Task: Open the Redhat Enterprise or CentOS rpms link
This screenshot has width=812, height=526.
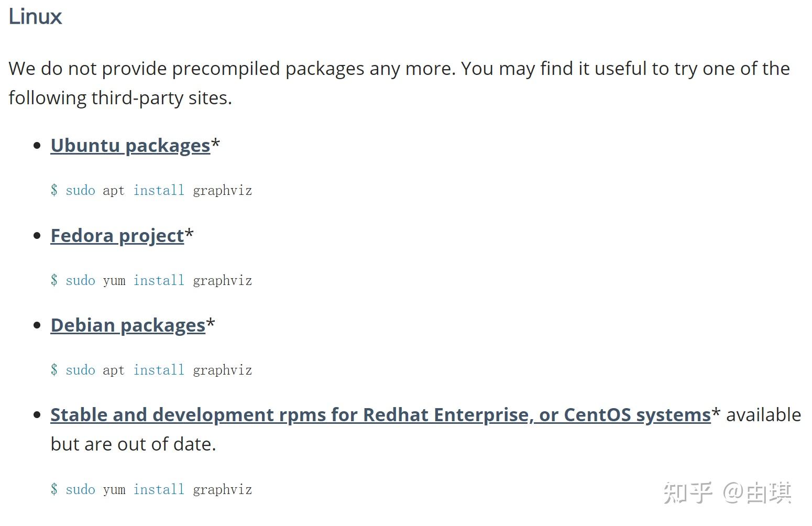Action: pyautogui.click(x=380, y=415)
